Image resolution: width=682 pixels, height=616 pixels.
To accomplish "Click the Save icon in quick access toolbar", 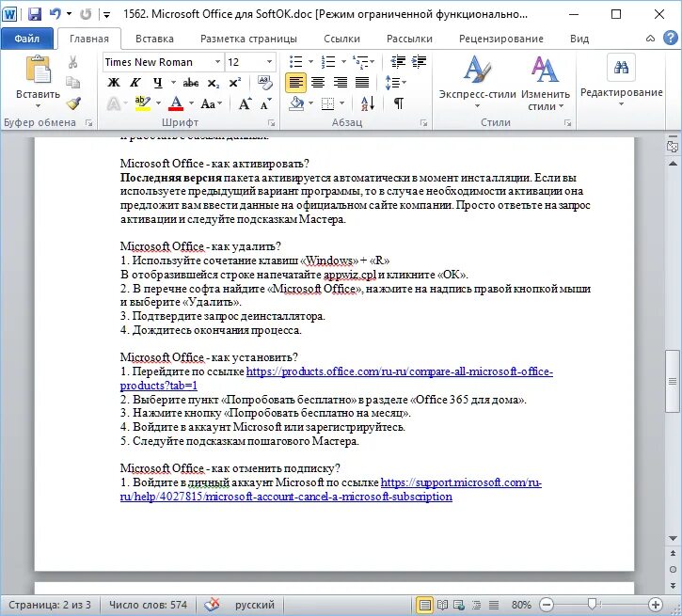I will (35, 14).
